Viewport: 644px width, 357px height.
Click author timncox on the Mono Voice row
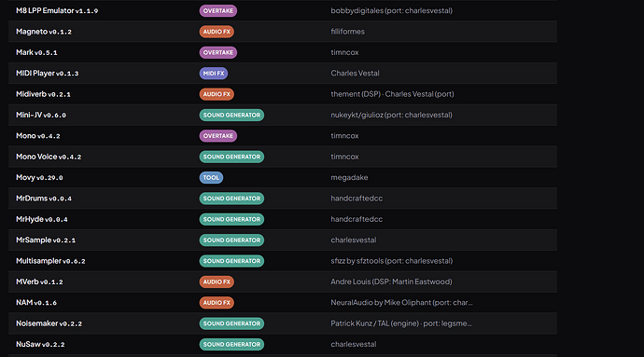[x=344, y=157]
